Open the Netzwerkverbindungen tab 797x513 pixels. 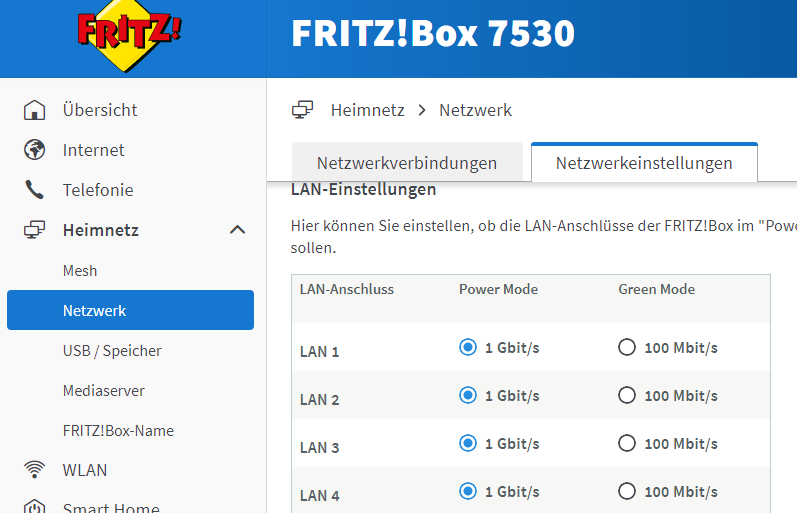pyautogui.click(x=407, y=163)
